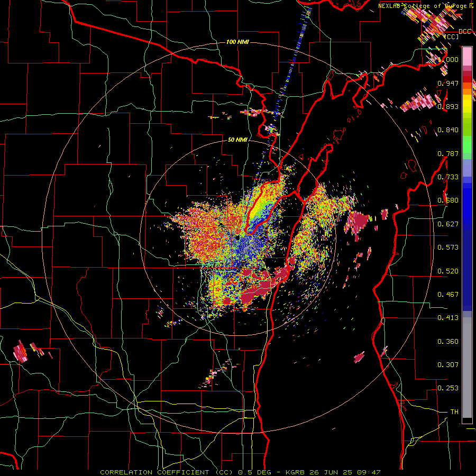Click the TH threshold label on the legend
The image size is (476, 476).
pos(454,412)
